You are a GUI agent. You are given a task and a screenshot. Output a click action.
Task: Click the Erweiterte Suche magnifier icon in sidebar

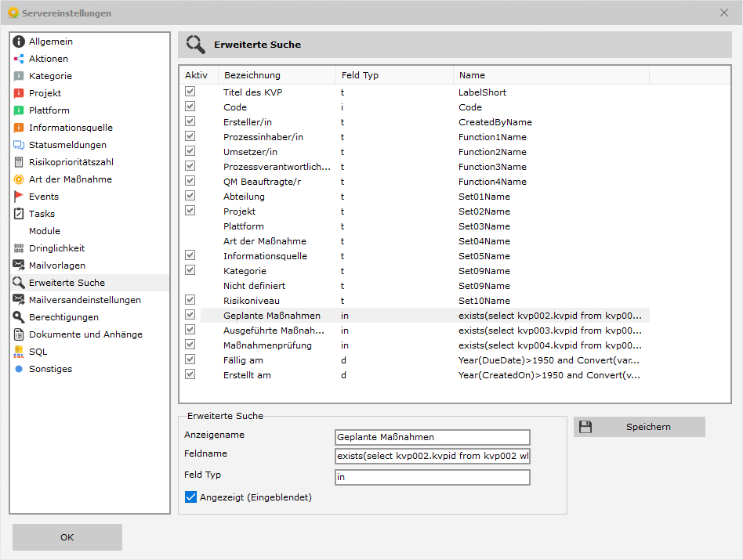(19, 283)
